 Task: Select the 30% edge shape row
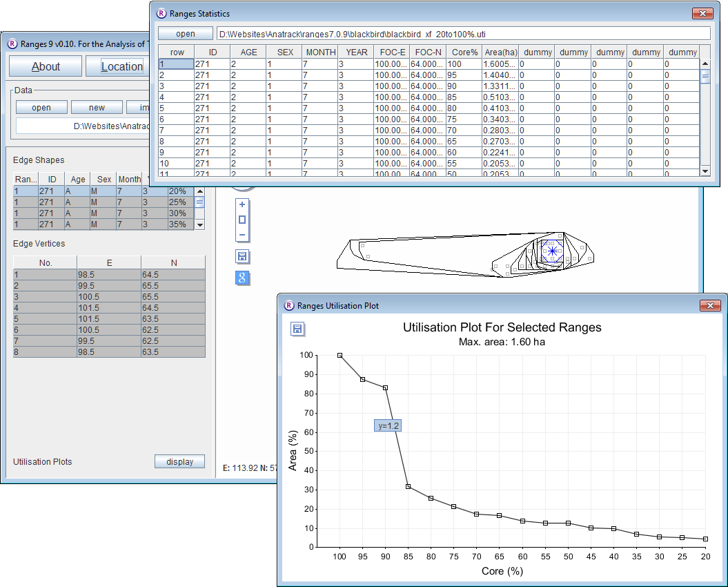click(104, 213)
